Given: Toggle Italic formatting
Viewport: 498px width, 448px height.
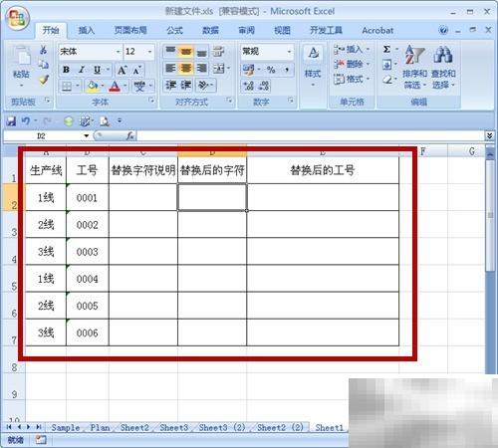Looking at the screenshot, I should tap(82, 70).
